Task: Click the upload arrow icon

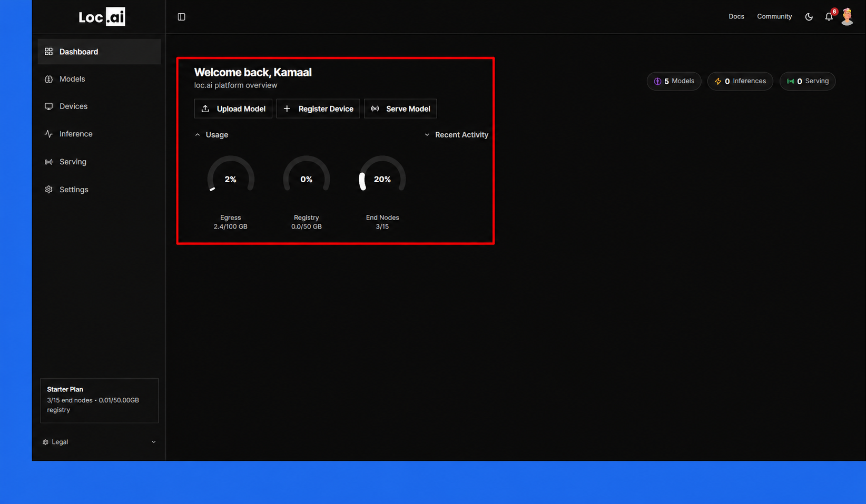Action: coord(205,108)
